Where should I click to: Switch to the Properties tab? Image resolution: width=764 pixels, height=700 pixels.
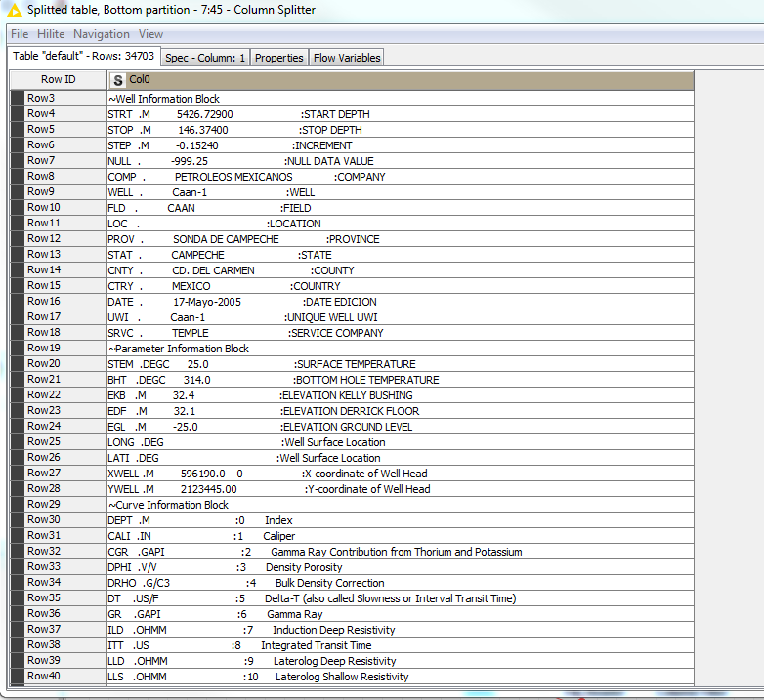point(279,58)
